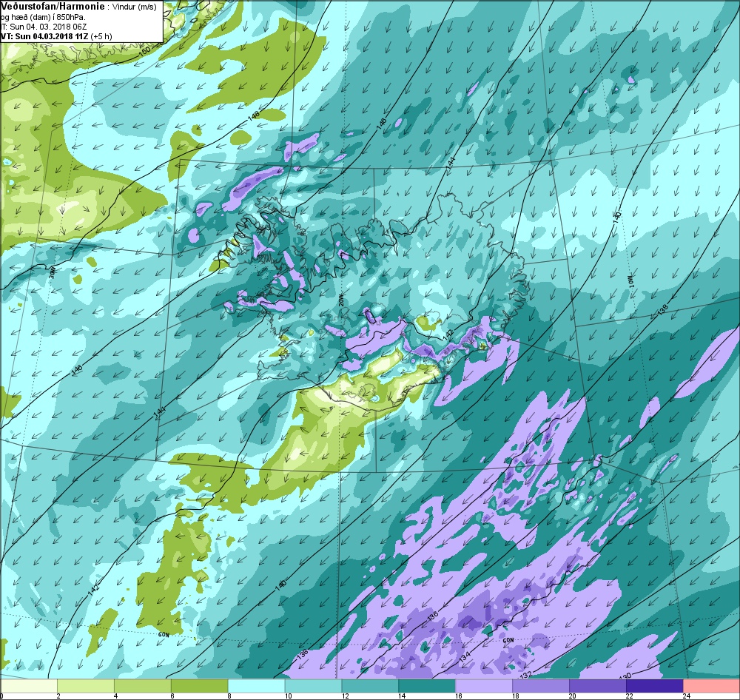Click the '10W' longitude label

point(631,281)
